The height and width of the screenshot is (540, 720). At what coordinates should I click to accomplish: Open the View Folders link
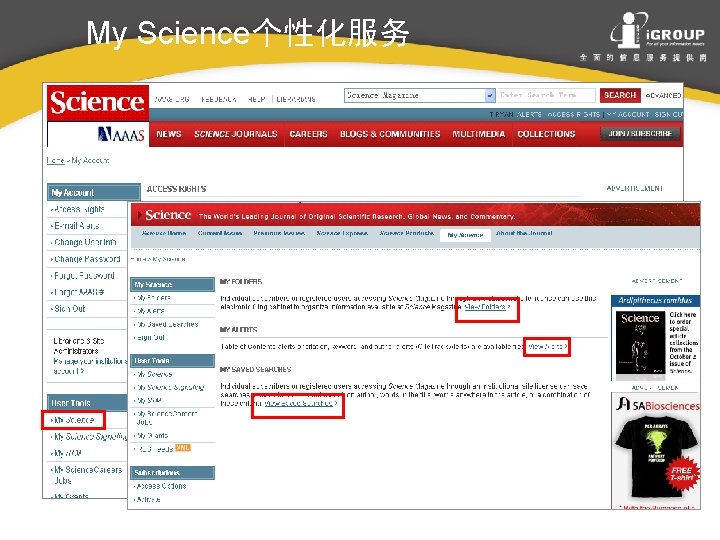[487, 307]
